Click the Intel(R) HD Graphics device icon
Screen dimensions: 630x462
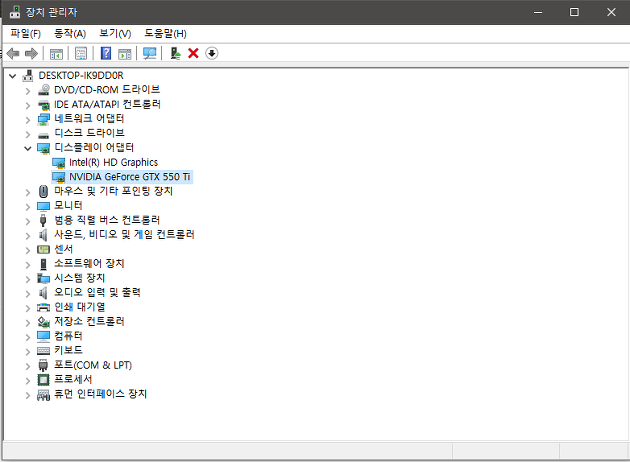click(x=59, y=163)
